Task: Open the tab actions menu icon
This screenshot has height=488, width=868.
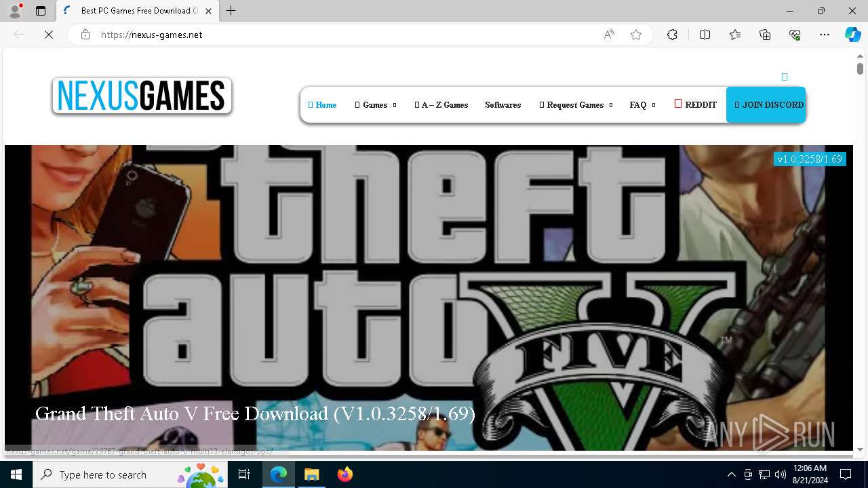Action: [41, 11]
